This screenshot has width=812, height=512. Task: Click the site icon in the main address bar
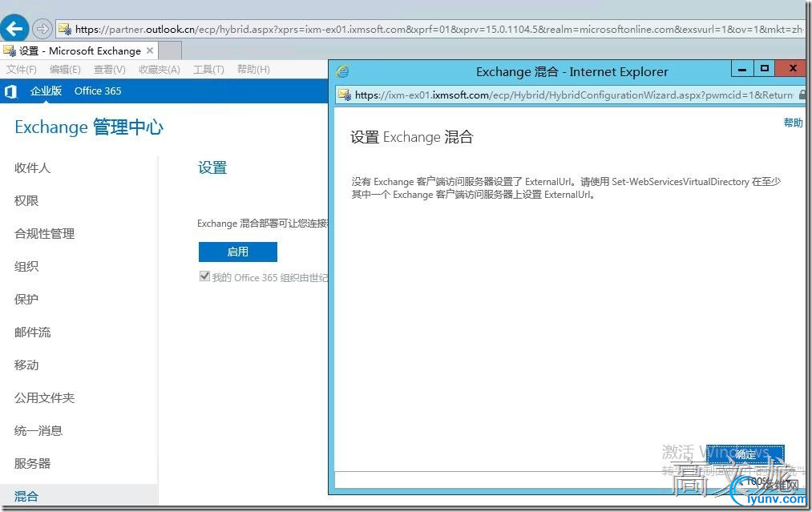click(65, 29)
